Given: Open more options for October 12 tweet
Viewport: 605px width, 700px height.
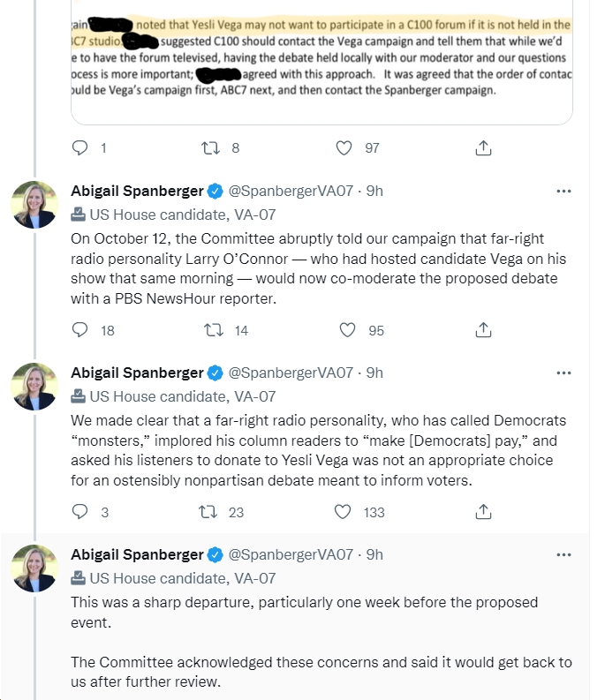Looking at the screenshot, I should coord(563,191).
